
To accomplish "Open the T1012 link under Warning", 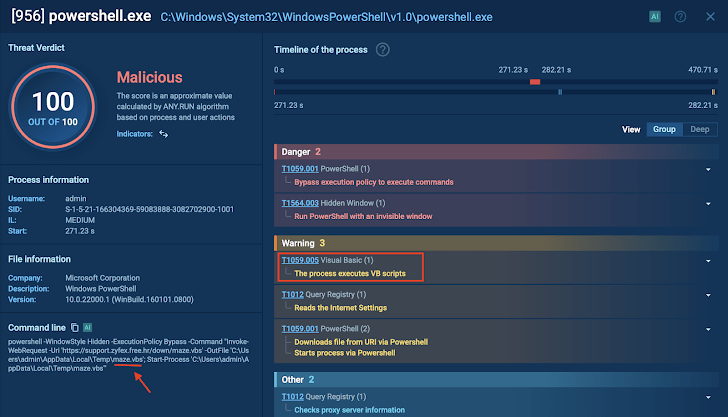I will click(x=293, y=295).
